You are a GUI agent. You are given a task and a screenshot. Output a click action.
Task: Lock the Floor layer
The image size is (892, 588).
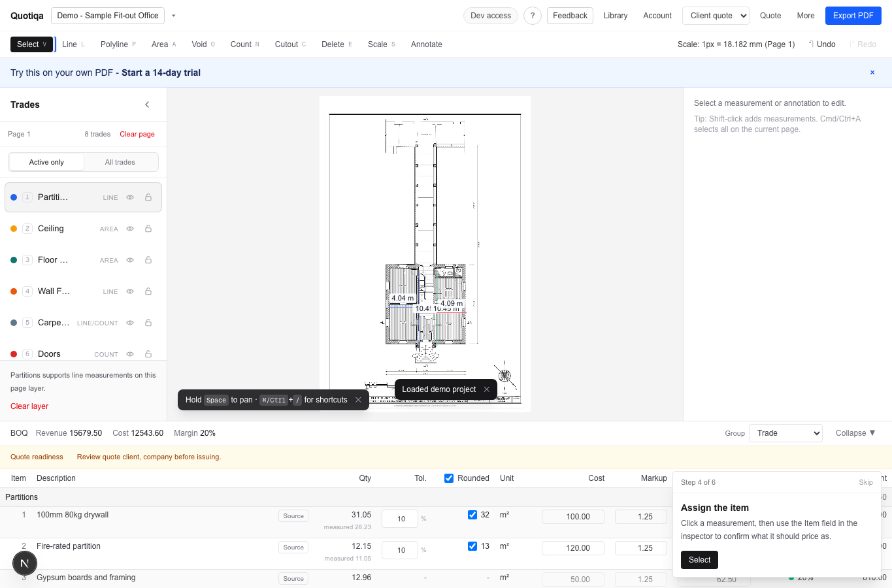tap(148, 260)
